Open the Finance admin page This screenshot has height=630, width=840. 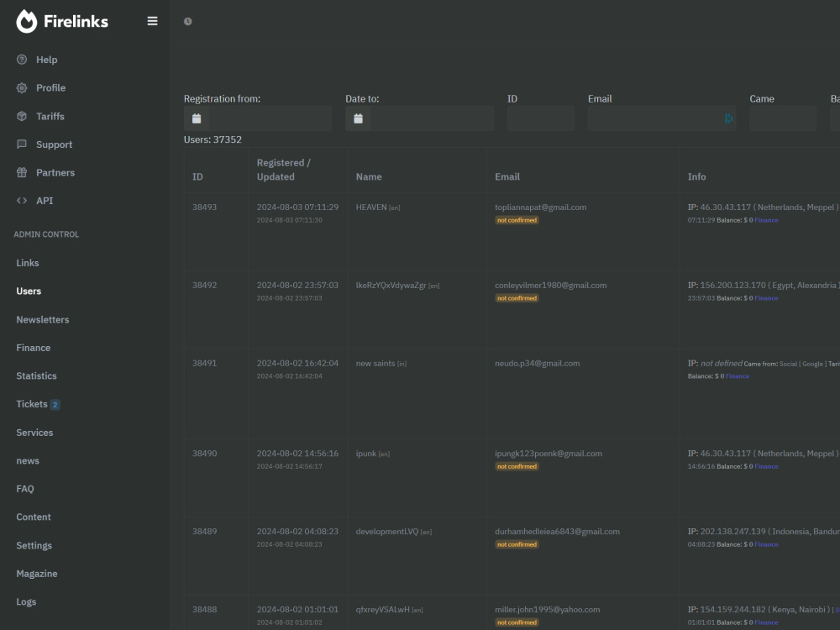34,348
